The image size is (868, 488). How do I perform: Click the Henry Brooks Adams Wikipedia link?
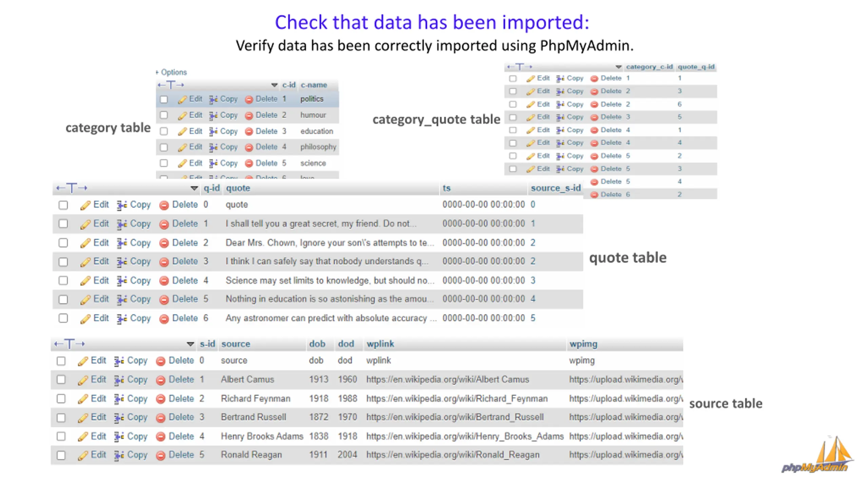coord(465,436)
